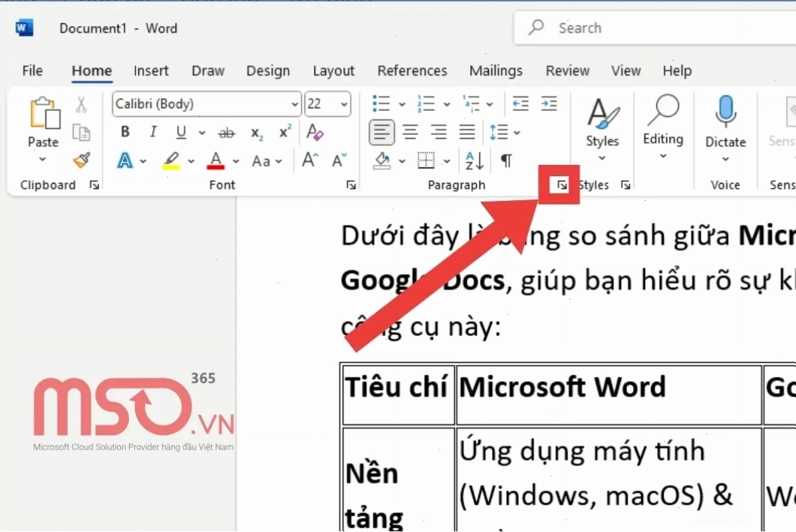Image resolution: width=796 pixels, height=532 pixels.
Task: Expand numbering library arrow
Action: point(447,104)
